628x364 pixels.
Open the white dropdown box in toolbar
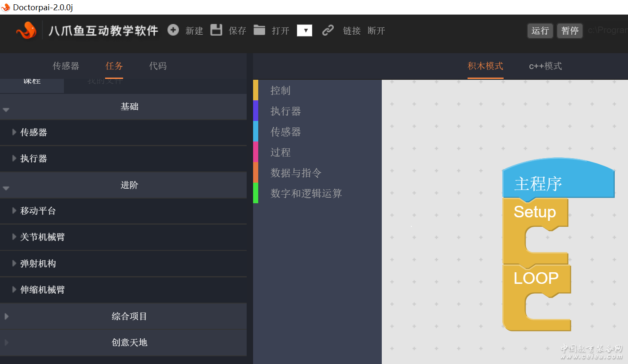coord(304,30)
